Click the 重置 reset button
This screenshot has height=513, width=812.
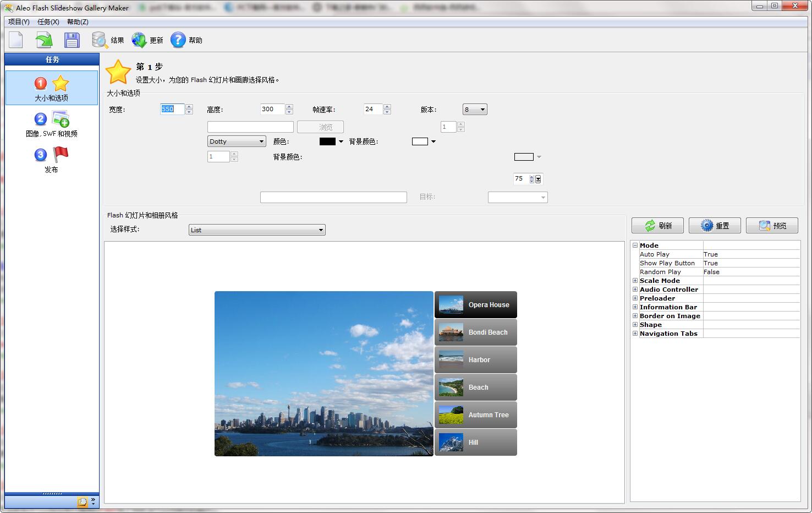[715, 226]
